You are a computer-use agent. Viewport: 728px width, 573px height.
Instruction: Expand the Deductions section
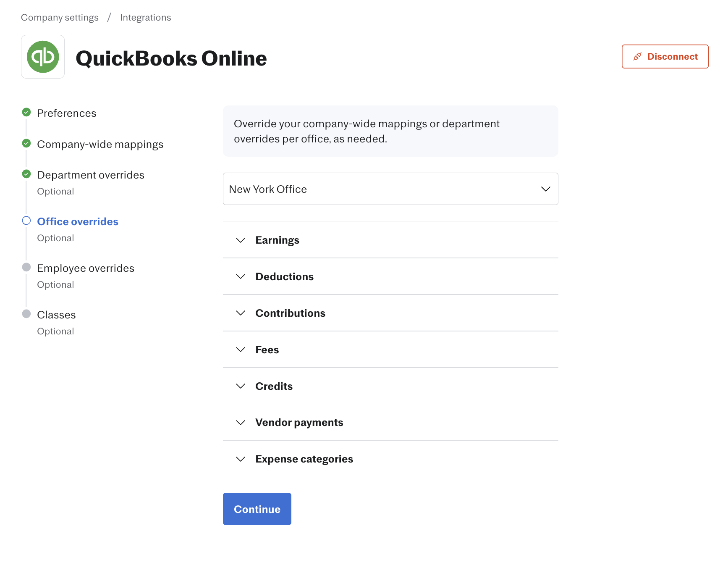point(390,276)
